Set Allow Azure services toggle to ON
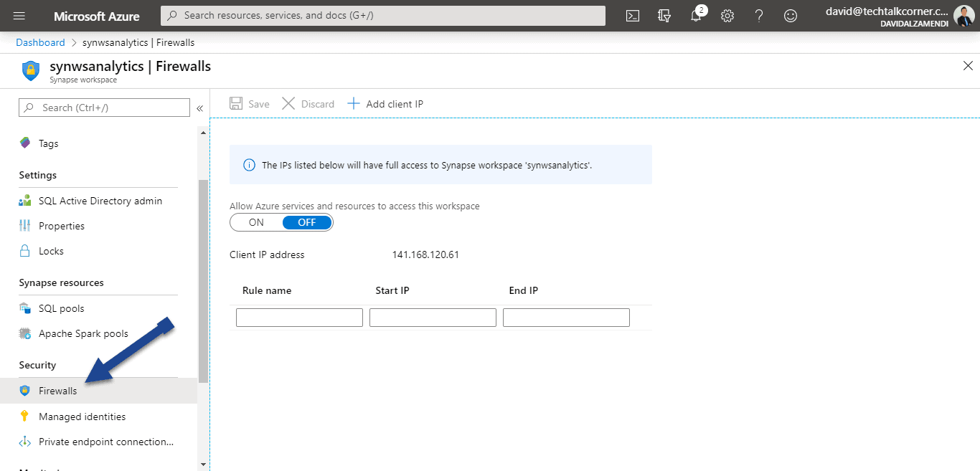 tap(255, 222)
